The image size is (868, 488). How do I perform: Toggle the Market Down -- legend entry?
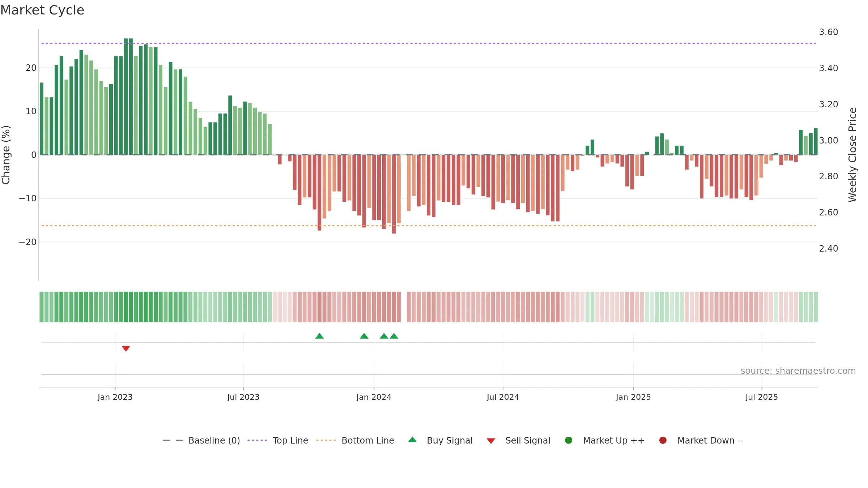tap(701, 440)
